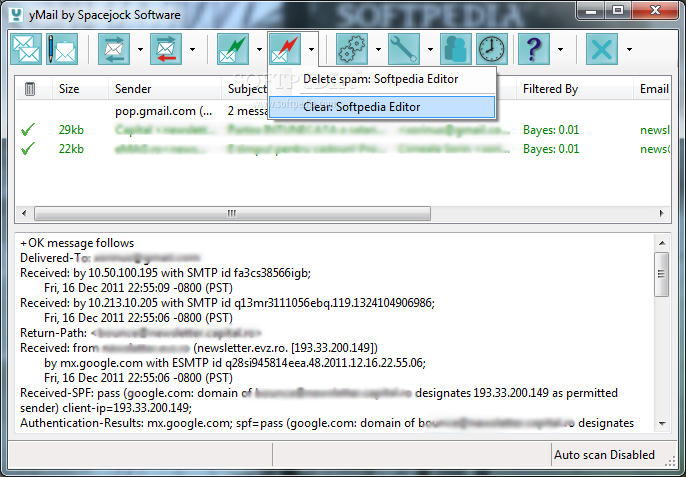Click the yMail application icon in title bar
Image resolution: width=686 pixels, height=477 pixels.
(x=16, y=14)
